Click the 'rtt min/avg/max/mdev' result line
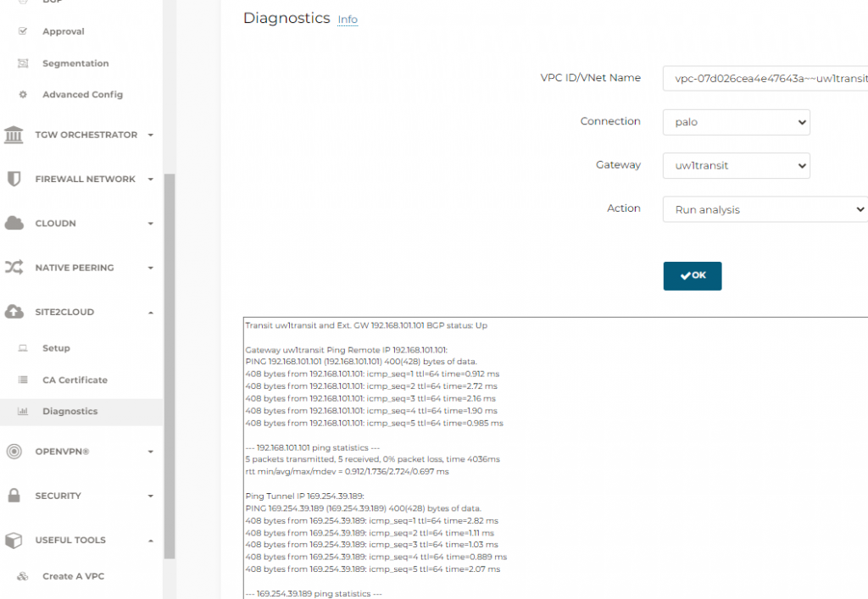Viewport: 868px width, 599px height. coord(347,472)
